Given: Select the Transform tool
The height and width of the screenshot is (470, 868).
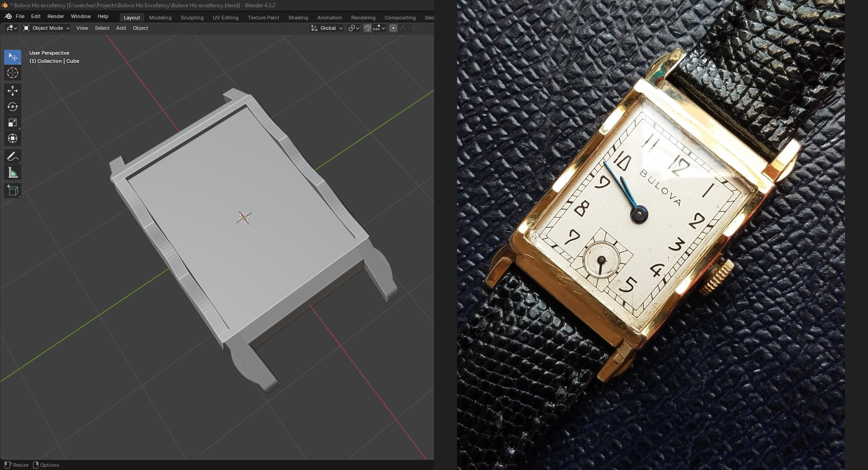Looking at the screenshot, I should [13, 138].
